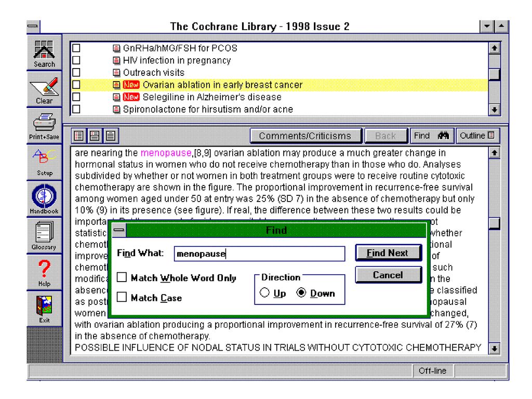Select the third document view layout icon
532x399 pixels.
(x=111, y=136)
